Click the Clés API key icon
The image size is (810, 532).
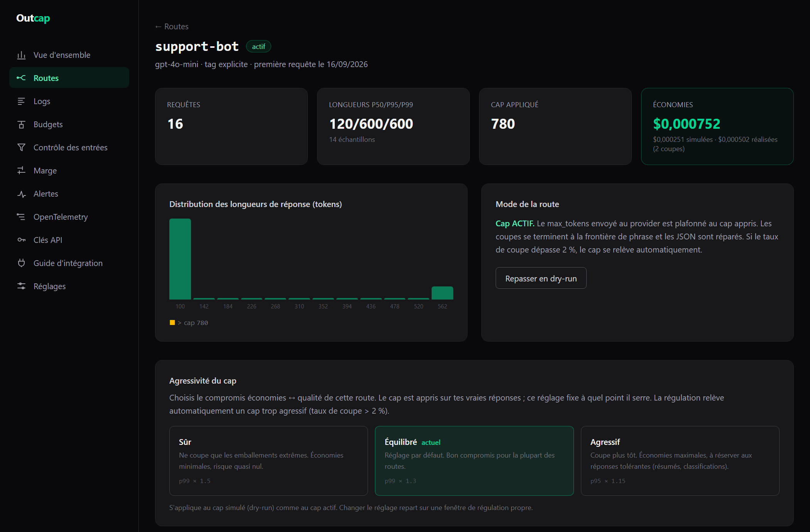pyautogui.click(x=21, y=240)
